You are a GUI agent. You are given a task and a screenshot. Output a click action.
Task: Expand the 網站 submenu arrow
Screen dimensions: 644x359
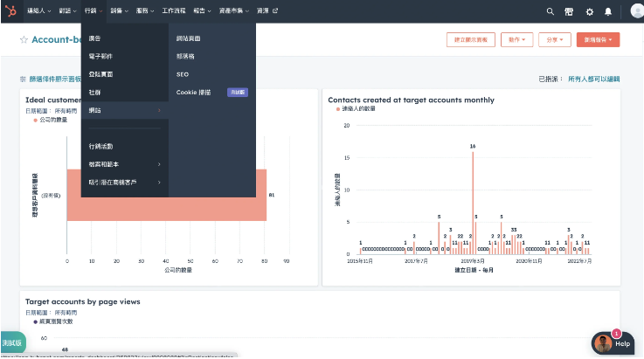click(159, 111)
